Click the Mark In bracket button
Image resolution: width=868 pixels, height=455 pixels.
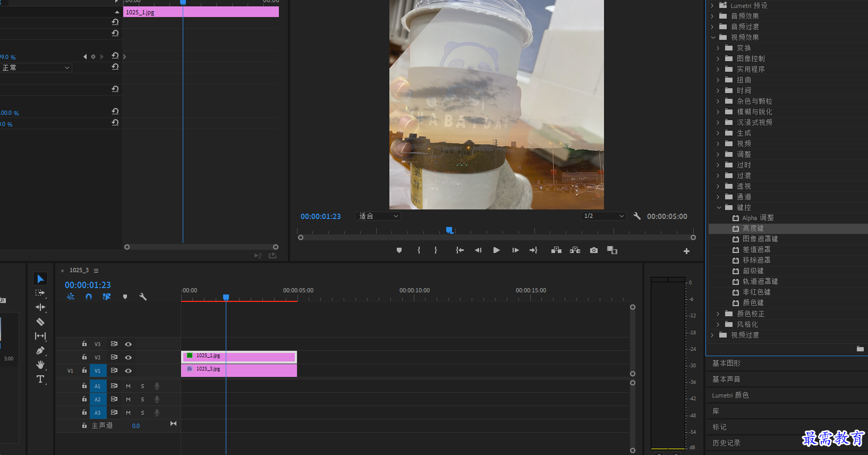(x=419, y=250)
